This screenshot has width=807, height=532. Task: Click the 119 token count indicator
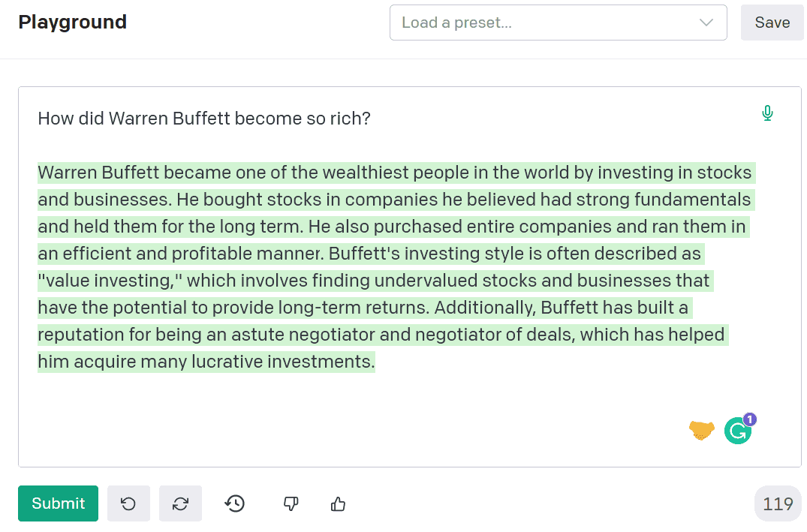[x=778, y=503]
